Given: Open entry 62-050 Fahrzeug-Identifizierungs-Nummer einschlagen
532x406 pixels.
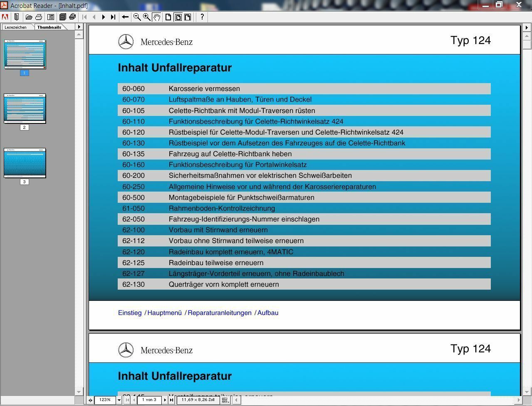Looking at the screenshot, I should 304,219.
